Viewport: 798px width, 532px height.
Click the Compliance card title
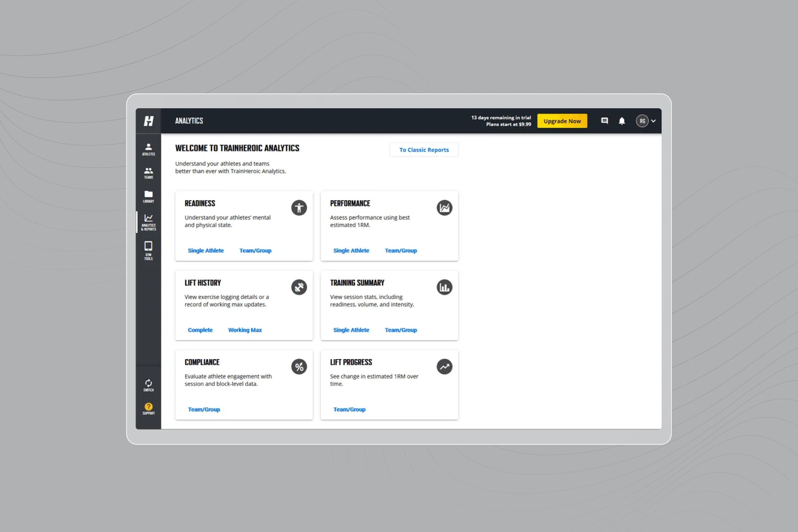pos(202,362)
